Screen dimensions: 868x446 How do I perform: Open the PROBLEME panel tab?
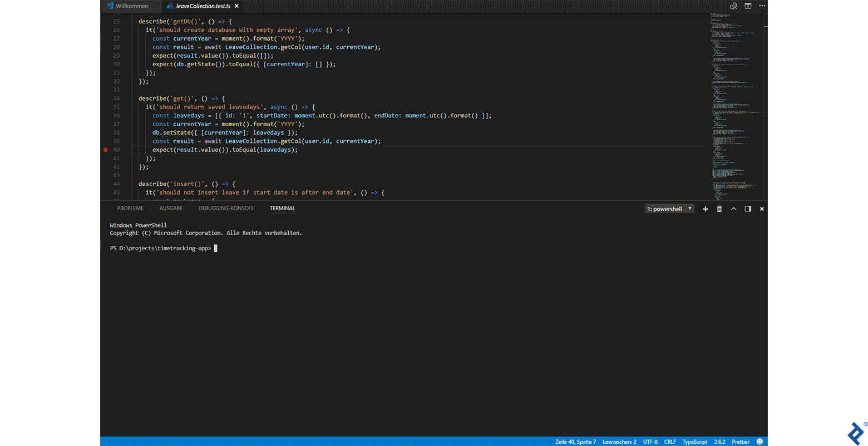point(130,209)
